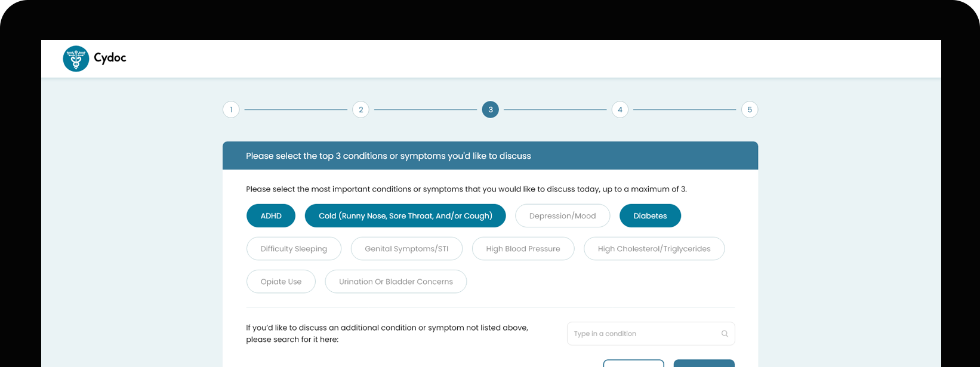Click the filled teal button at bottom right
This screenshot has width=980, height=367.
[704, 363]
